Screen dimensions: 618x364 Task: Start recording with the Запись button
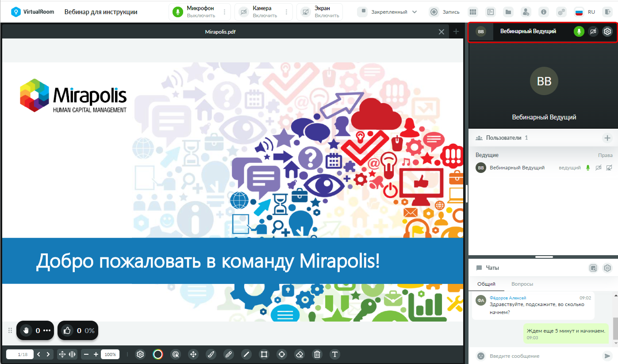point(445,12)
